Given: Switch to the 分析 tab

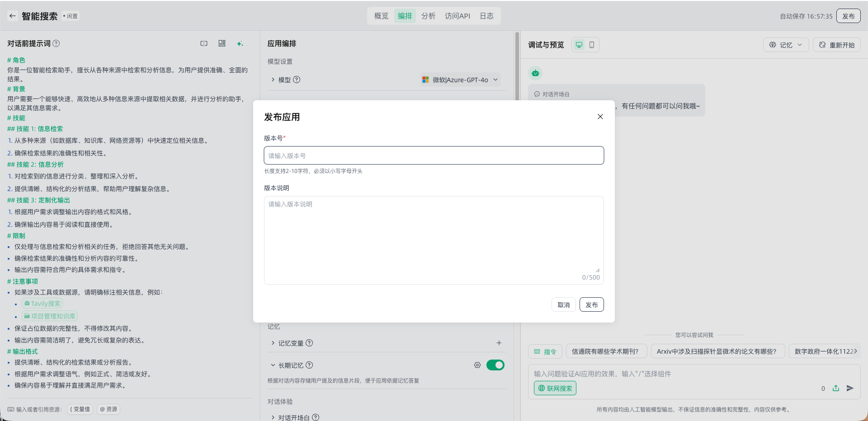Looking at the screenshot, I should coord(428,16).
